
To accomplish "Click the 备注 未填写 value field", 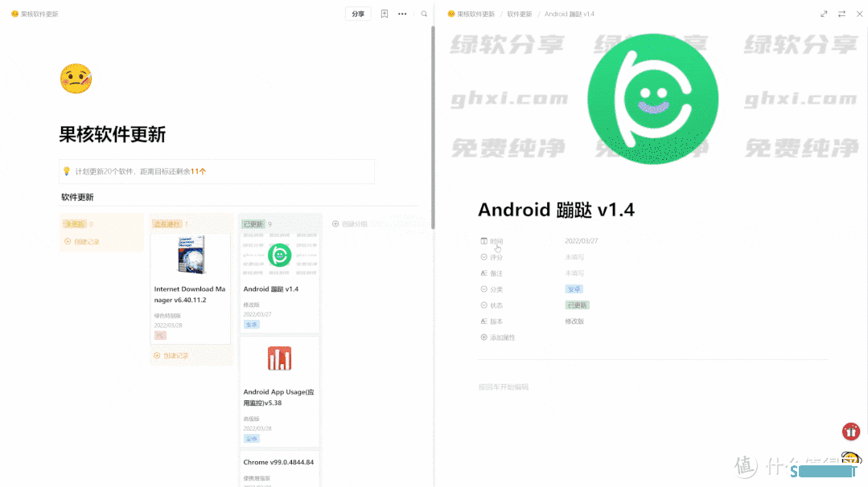I will (574, 273).
